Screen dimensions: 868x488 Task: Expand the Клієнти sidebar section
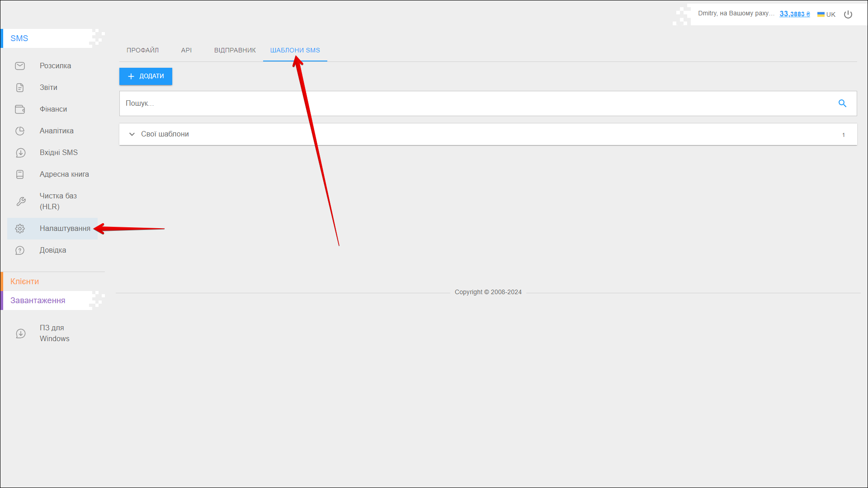tap(25, 282)
